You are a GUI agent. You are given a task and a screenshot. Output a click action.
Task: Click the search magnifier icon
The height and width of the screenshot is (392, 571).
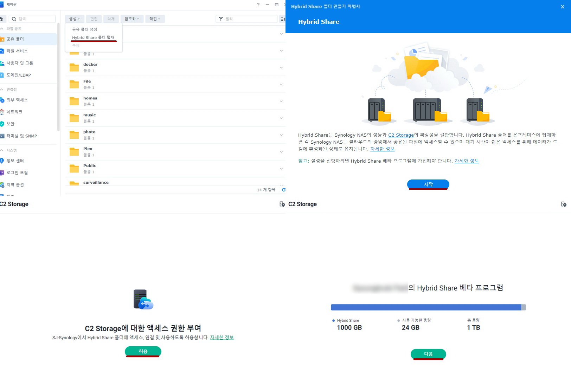14,19
